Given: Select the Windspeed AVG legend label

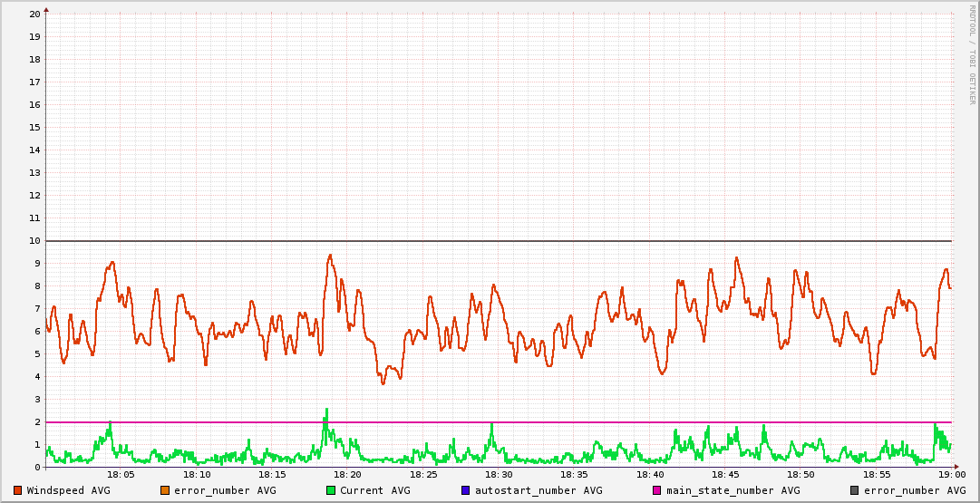Looking at the screenshot, I should (x=68, y=490).
